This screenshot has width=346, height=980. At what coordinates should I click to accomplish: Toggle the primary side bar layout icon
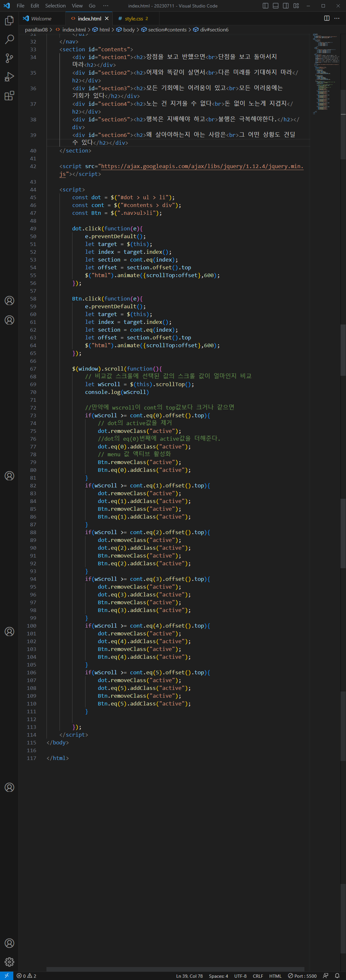(266, 6)
